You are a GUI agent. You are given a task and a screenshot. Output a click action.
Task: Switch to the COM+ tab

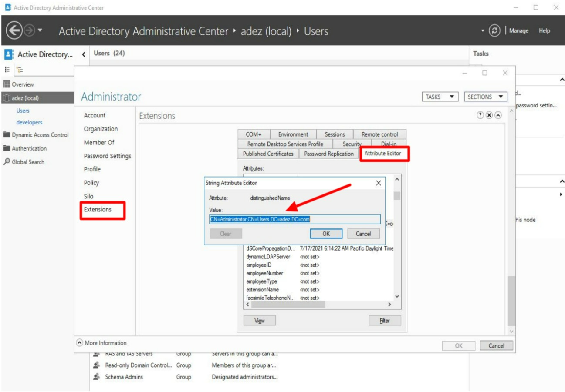254,134
